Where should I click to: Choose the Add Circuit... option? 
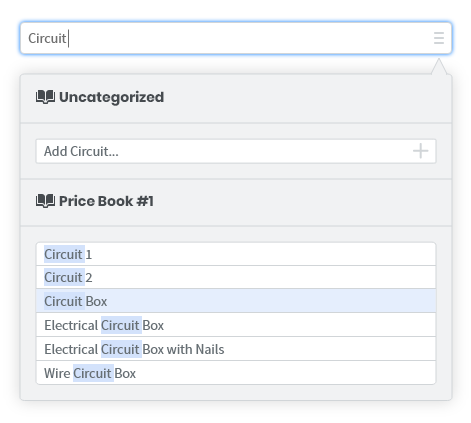pyautogui.click(x=236, y=151)
